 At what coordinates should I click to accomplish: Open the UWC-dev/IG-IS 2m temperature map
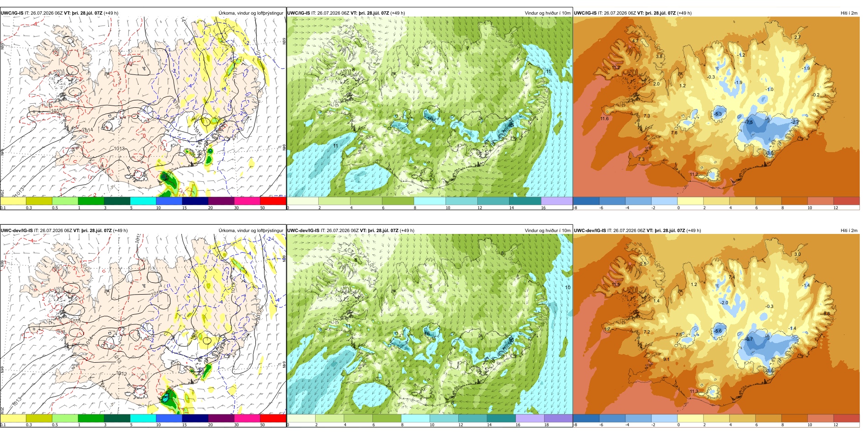coord(716,324)
